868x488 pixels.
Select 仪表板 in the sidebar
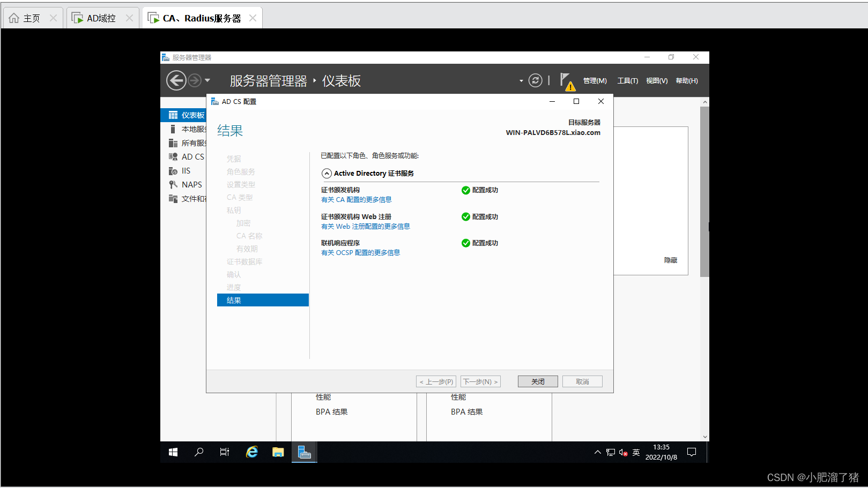tap(184, 115)
